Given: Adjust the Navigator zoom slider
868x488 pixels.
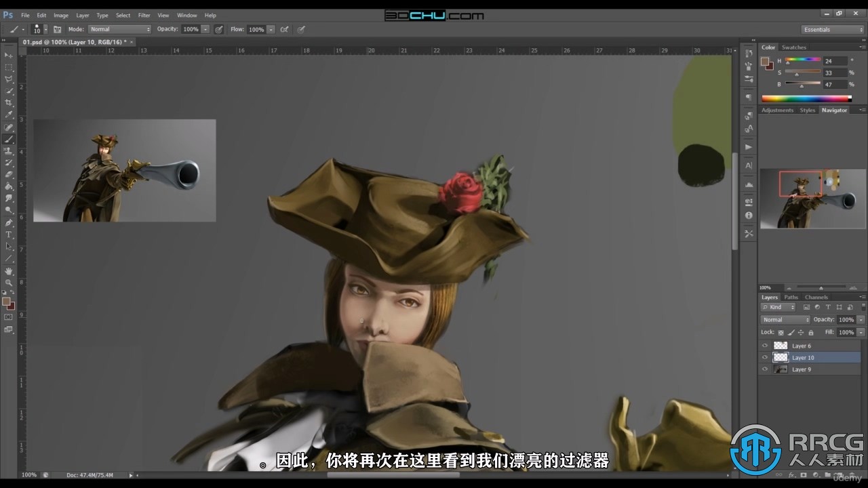Looking at the screenshot, I should tap(821, 287).
